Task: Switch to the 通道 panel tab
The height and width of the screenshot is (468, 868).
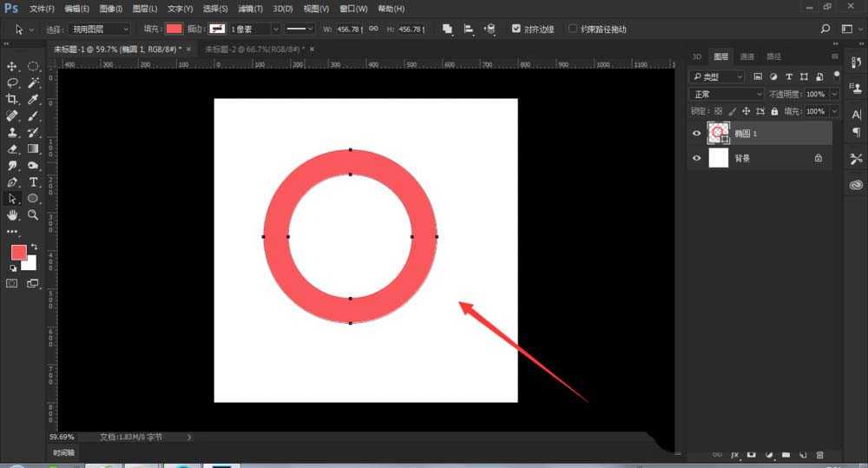Action: point(746,56)
